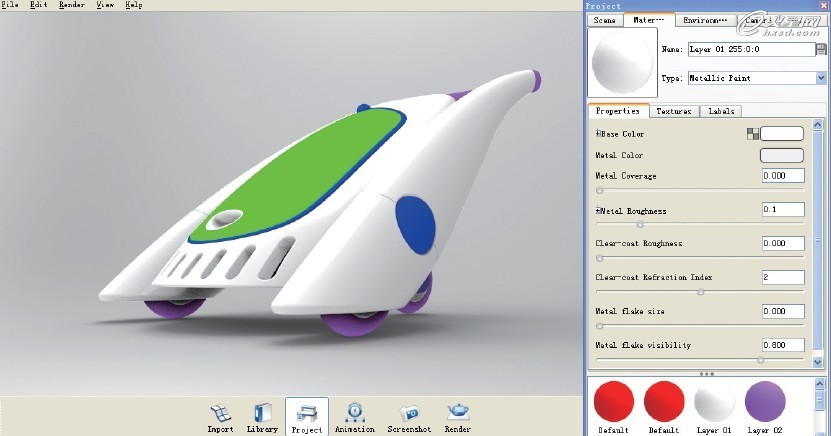Screen dimensions: 831x436
Task: Open the Animation tool icon
Action: pyautogui.click(x=354, y=413)
